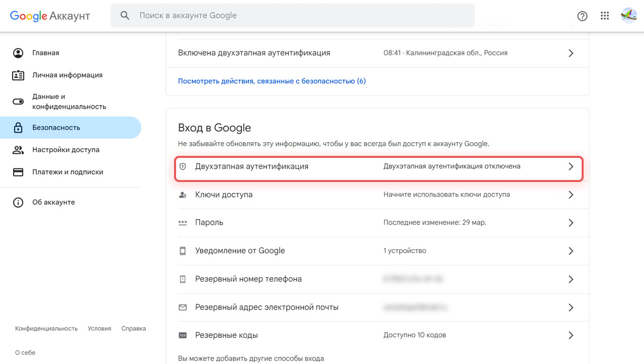Select Безопасность in the sidebar
The height and width of the screenshot is (364, 644).
pos(70,128)
